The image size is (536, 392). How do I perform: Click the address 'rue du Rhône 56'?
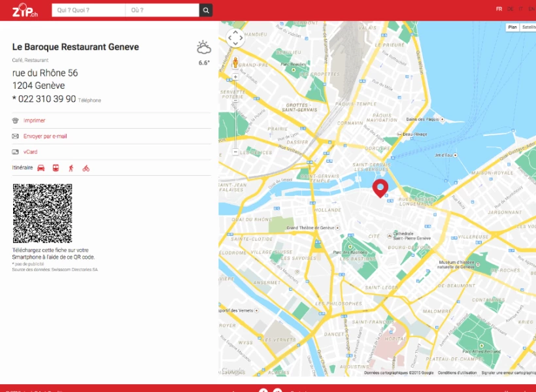pyautogui.click(x=45, y=73)
